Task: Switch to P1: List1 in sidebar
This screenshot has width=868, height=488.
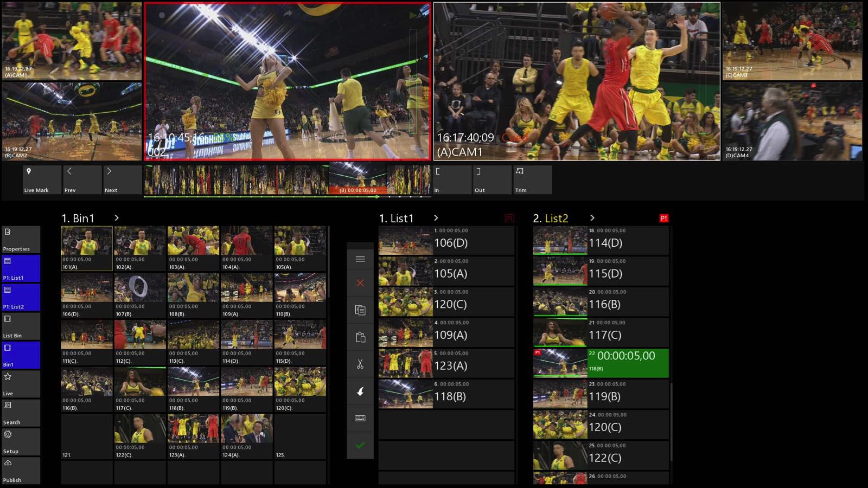Action: pyautogui.click(x=21, y=268)
